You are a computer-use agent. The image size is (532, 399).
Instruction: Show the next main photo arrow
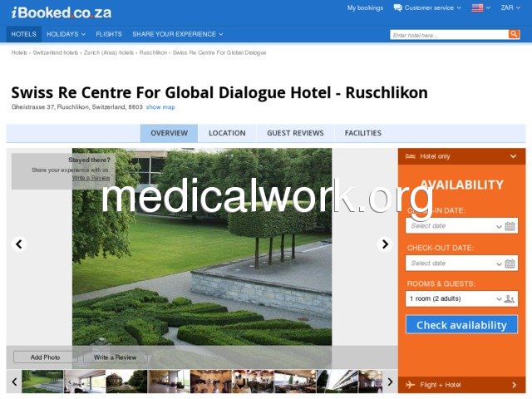click(x=385, y=244)
